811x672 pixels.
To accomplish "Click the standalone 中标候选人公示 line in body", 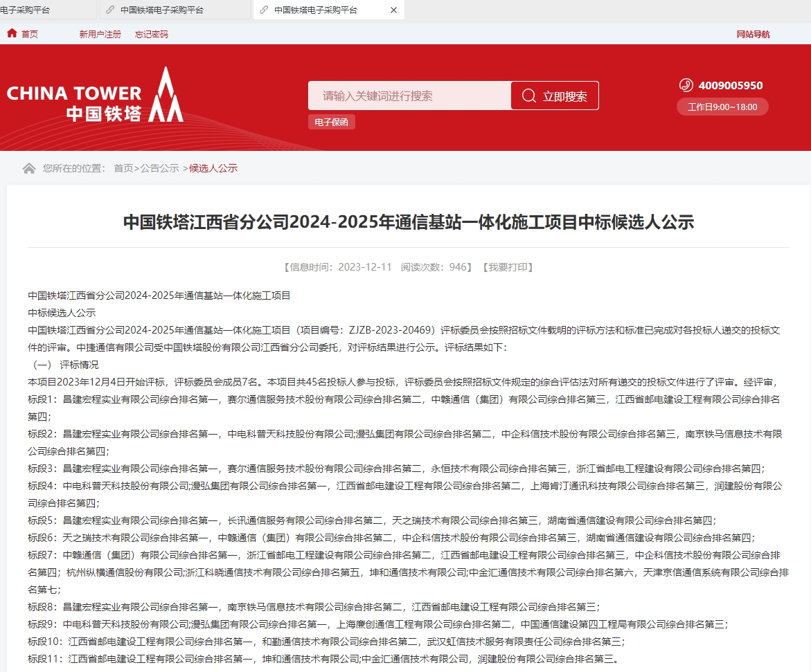I will (x=62, y=313).
